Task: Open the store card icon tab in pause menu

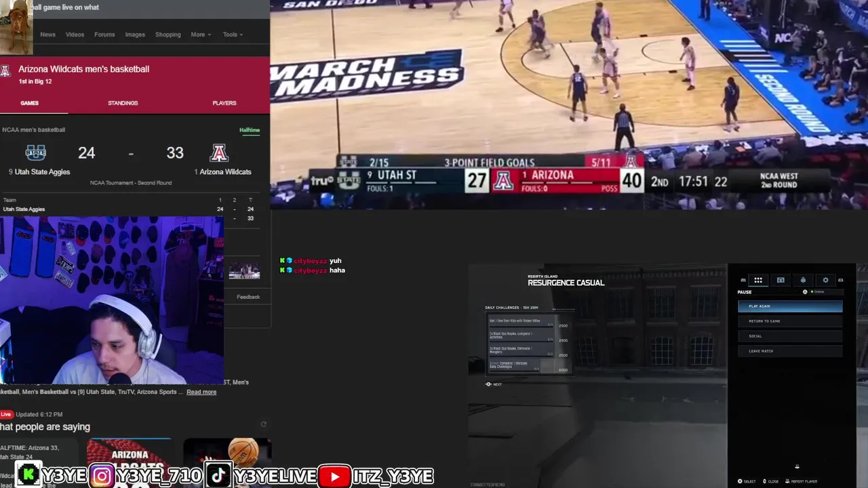Action: [781, 280]
